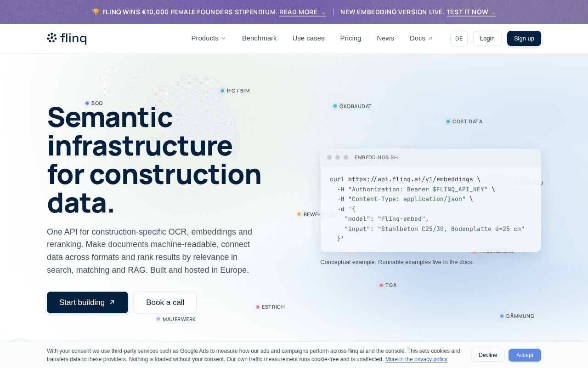Click the external arrow icon beside Docs
588x368 pixels.
(x=430, y=39)
